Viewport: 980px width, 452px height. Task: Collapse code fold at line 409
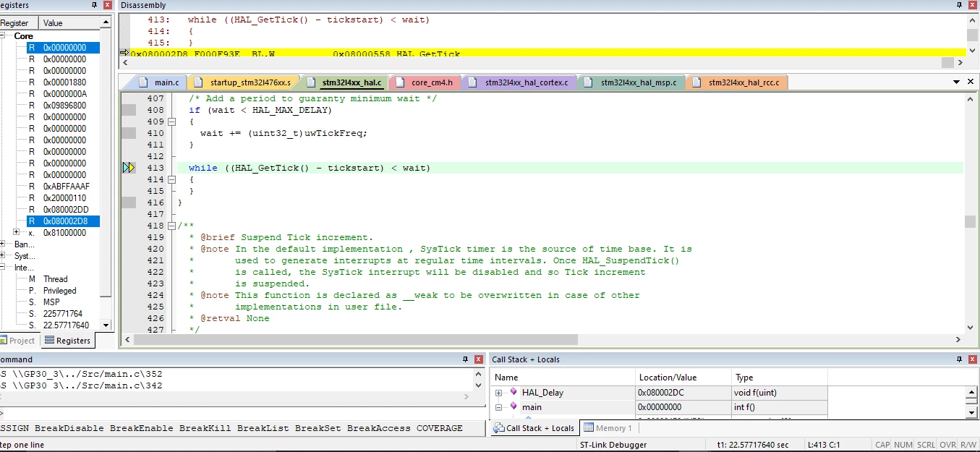171,121
